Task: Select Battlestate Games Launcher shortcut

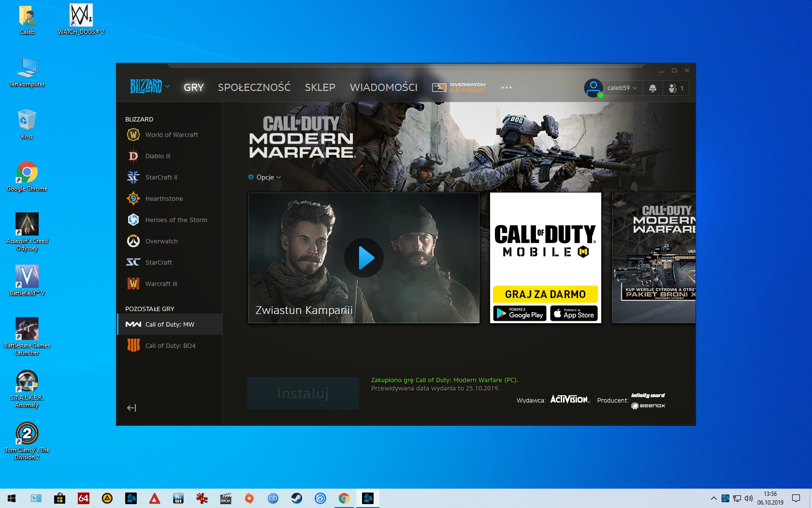Action: click(27, 337)
